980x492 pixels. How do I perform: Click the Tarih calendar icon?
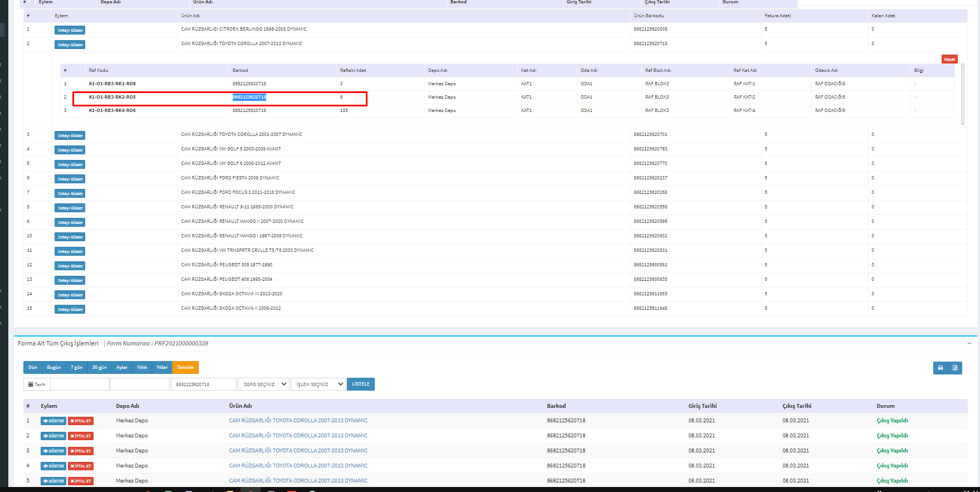(x=31, y=384)
